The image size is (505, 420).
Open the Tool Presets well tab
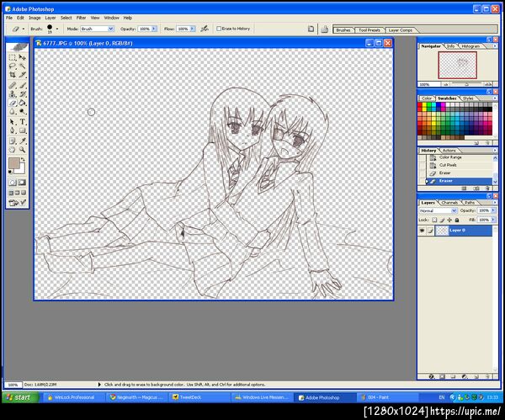(369, 30)
